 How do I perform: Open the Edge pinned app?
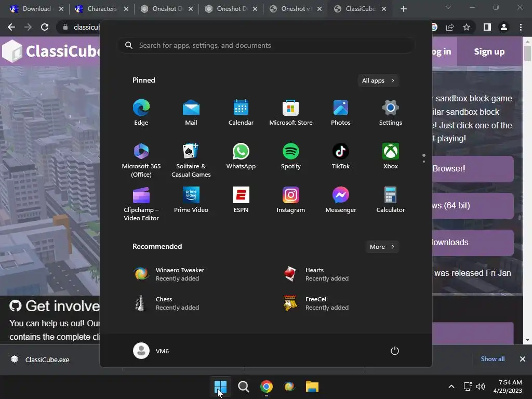point(141,113)
